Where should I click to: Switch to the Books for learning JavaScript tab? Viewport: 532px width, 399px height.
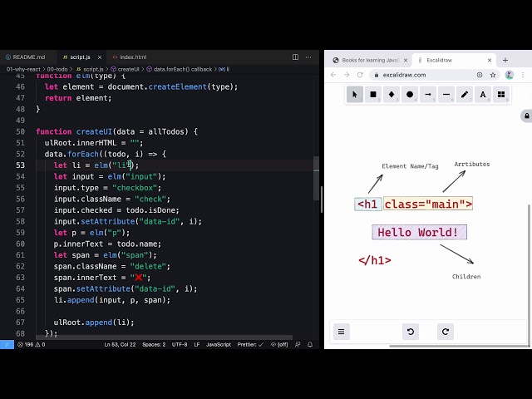tap(370, 61)
